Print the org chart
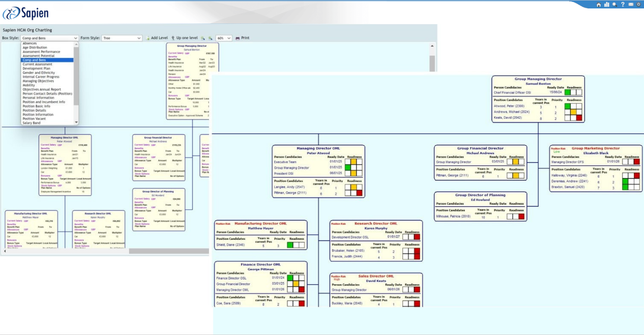Image resolution: width=644 pixels, height=335 pixels. (242, 38)
